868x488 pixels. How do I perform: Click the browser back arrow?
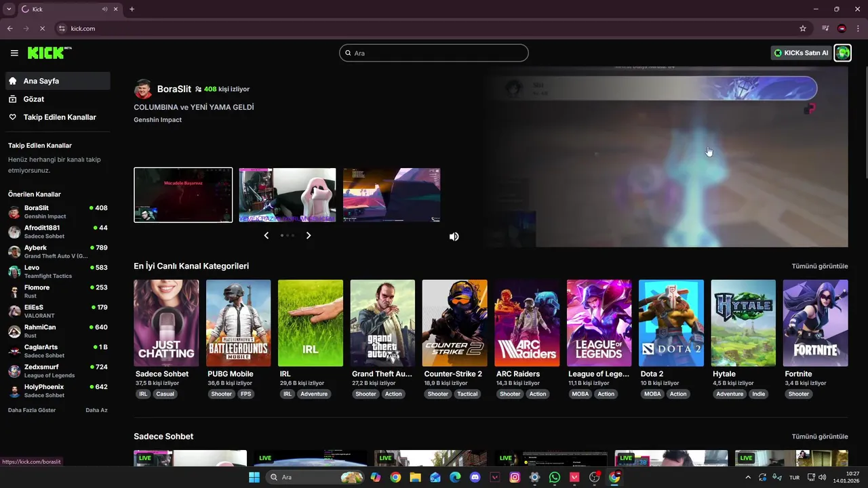pyautogui.click(x=10, y=28)
